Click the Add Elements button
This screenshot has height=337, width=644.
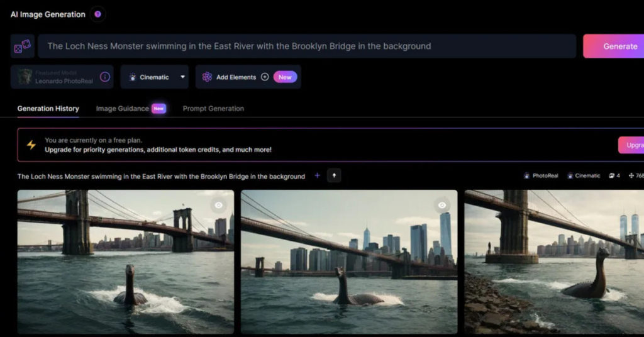click(248, 77)
